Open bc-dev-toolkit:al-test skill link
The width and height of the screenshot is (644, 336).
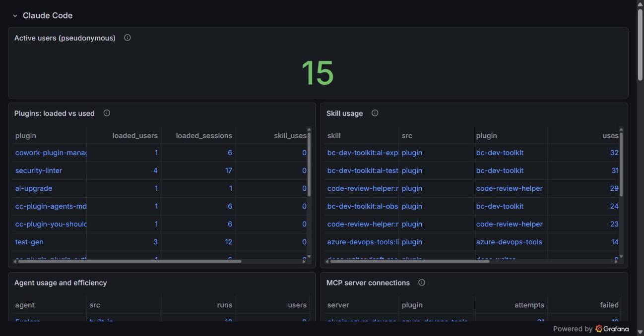(363, 170)
